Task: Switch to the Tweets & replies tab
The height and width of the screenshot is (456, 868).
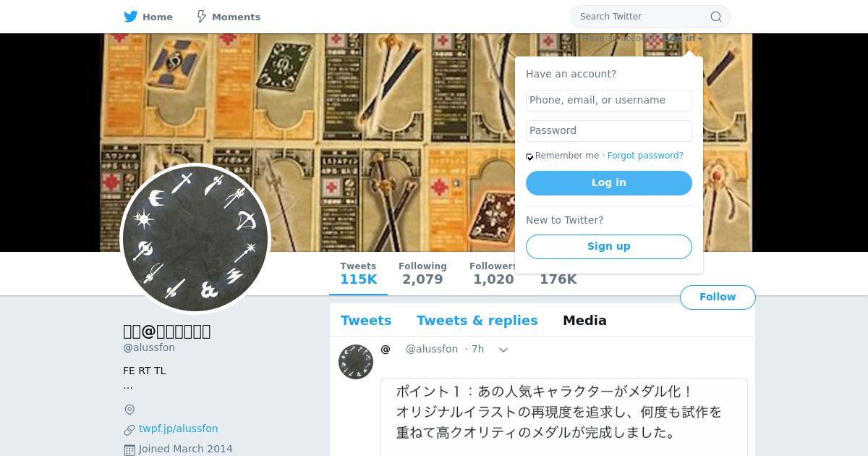Action: pyautogui.click(x=477, y=321)
